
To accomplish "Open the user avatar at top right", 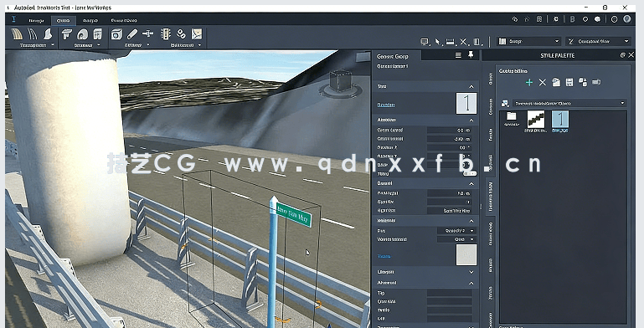I will (x=626, y=19).
